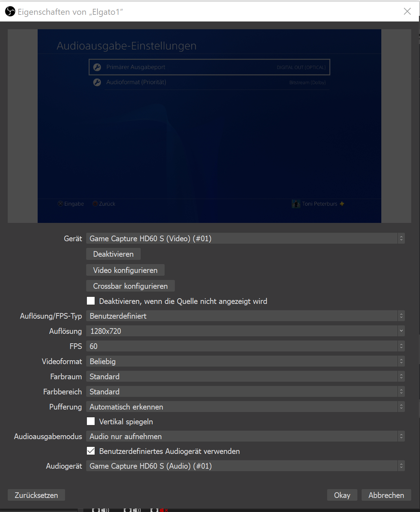Open the FPS dropdown set to 60

245,346
